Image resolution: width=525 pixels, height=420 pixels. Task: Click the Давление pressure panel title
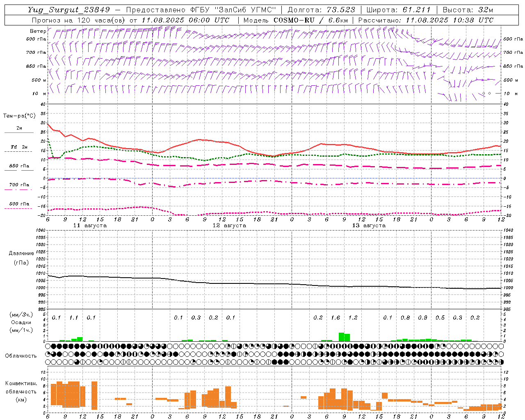coord(21,253)
